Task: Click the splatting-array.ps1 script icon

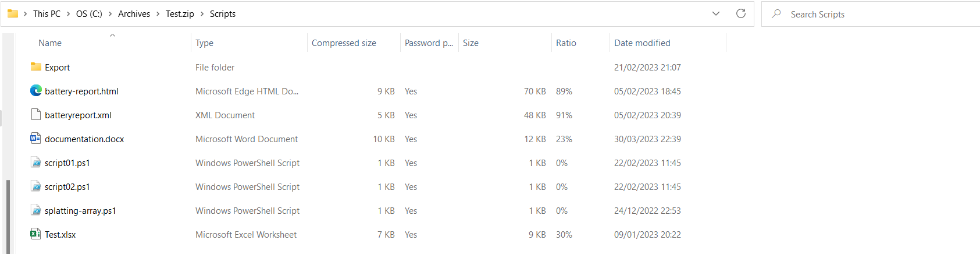Action: [36, 210]
